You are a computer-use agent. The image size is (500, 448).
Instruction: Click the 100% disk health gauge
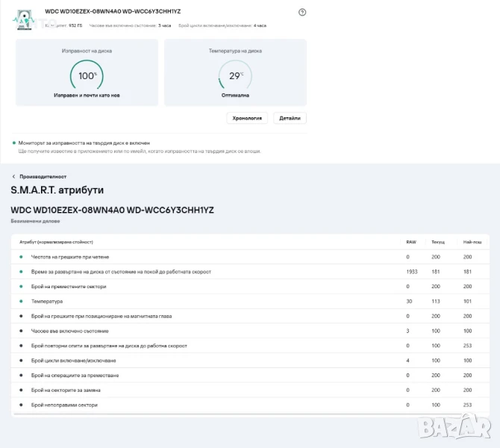[x=87, y=75]
